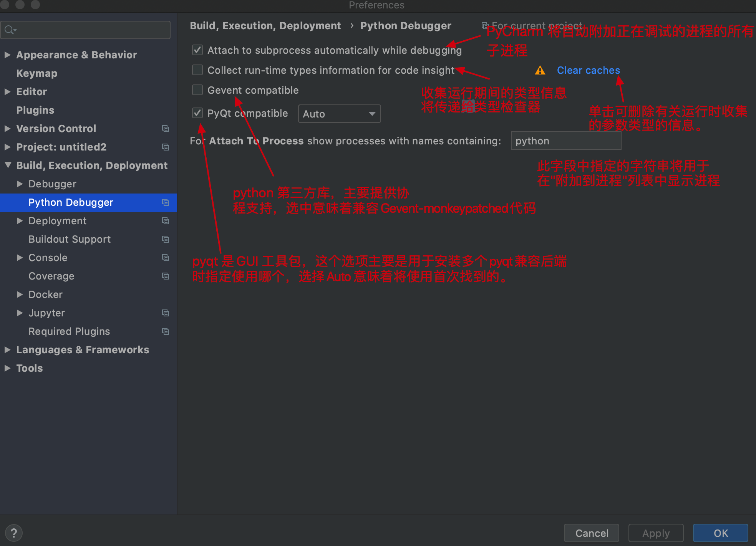Expand Version Control section

coord(7,129)
